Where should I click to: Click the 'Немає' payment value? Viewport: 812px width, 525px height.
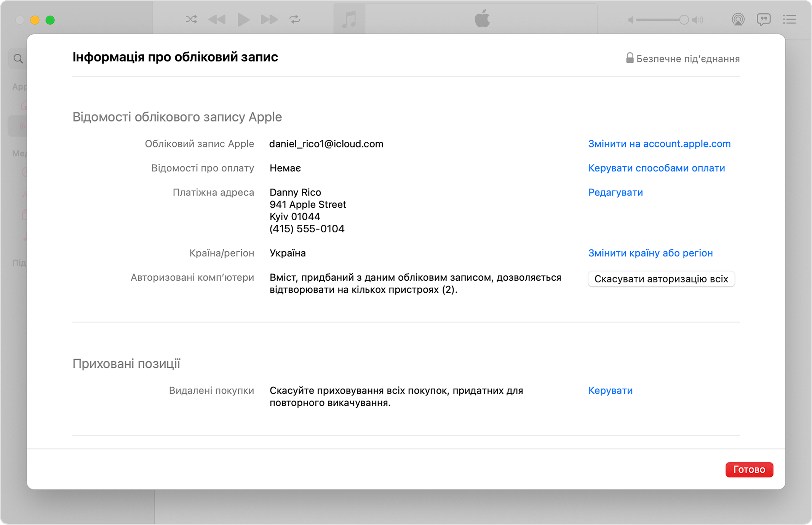click(x=285, y=168)
